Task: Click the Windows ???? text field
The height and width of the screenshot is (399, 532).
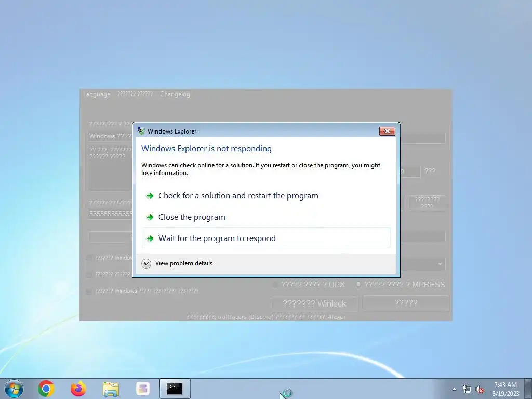Action: (111, 136)
